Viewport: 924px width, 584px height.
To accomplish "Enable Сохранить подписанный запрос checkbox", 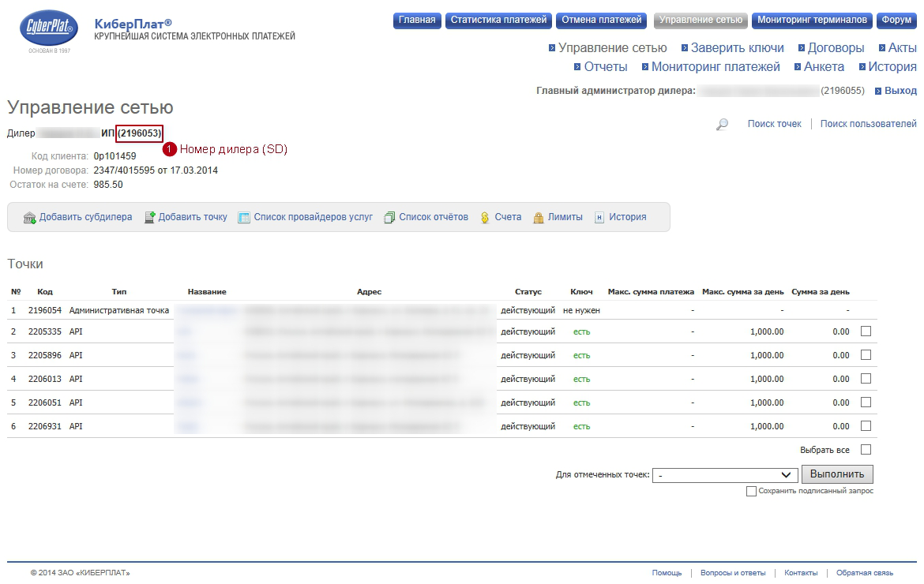I will 751,492.
